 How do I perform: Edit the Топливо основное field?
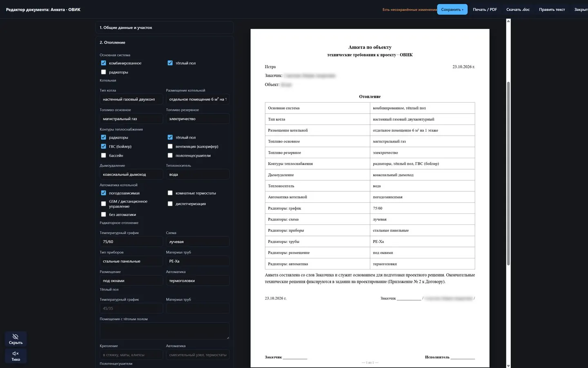coord(131,119)
